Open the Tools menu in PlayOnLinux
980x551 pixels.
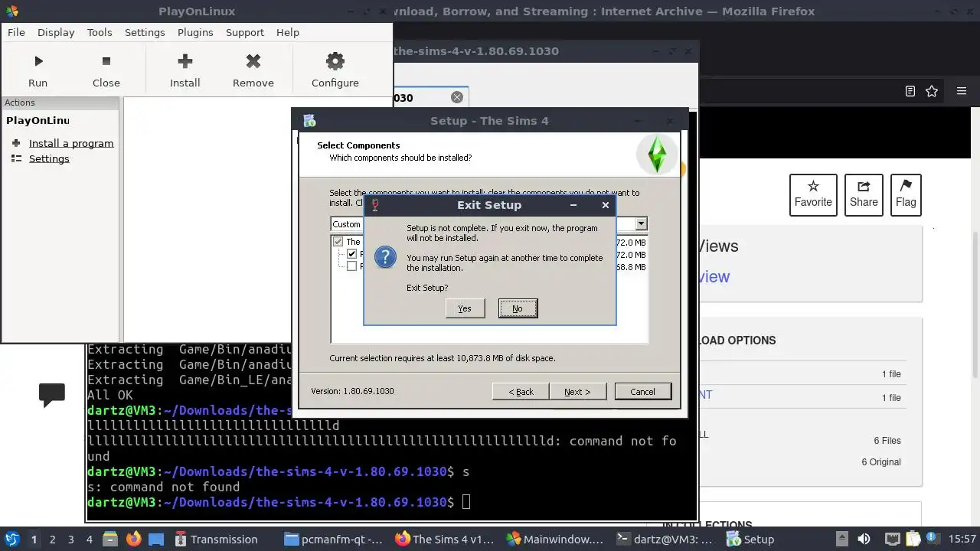tap(100, 32)
